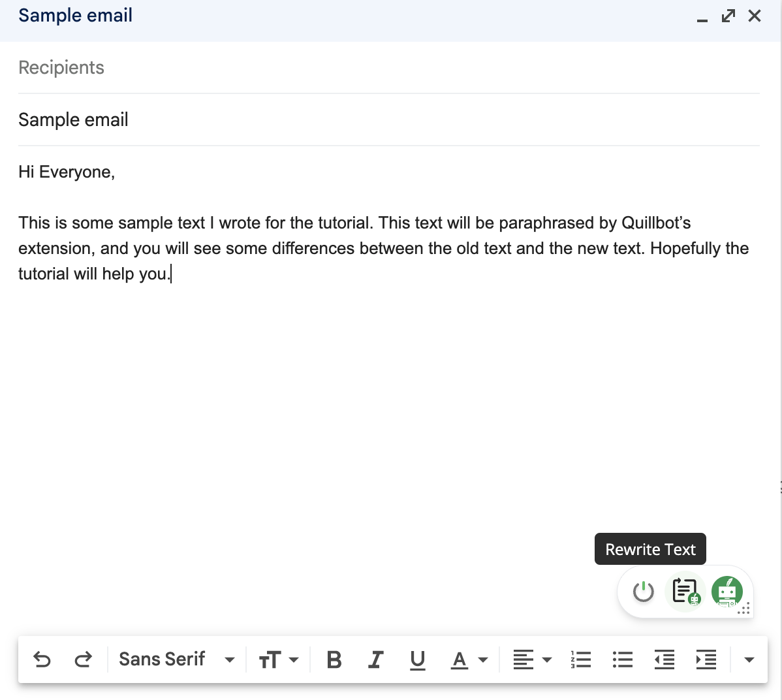Toggle bold formatting

tap(334, 660)
